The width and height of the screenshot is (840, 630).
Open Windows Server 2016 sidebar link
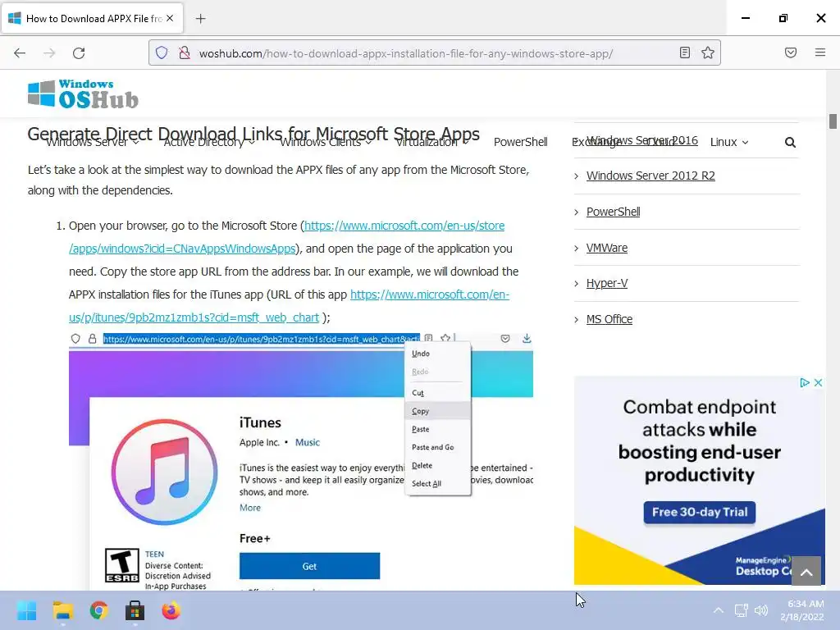click(x=641, y=140)
